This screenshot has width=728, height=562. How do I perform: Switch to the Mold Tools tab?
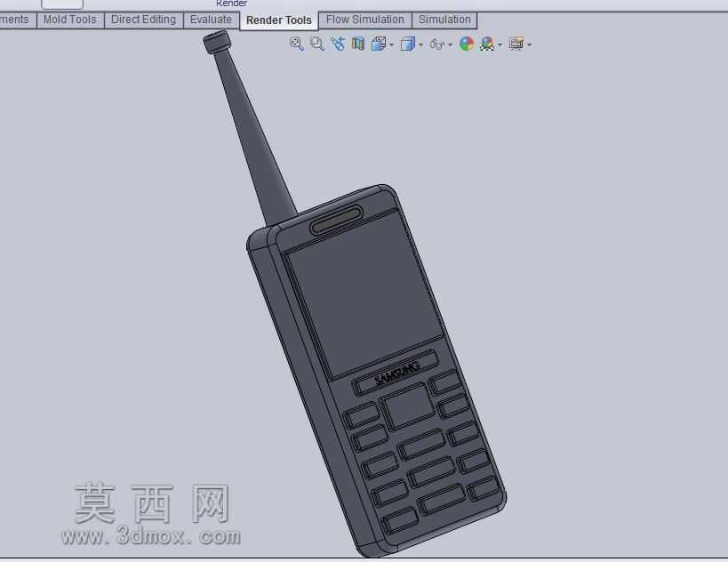coord(70,20)
